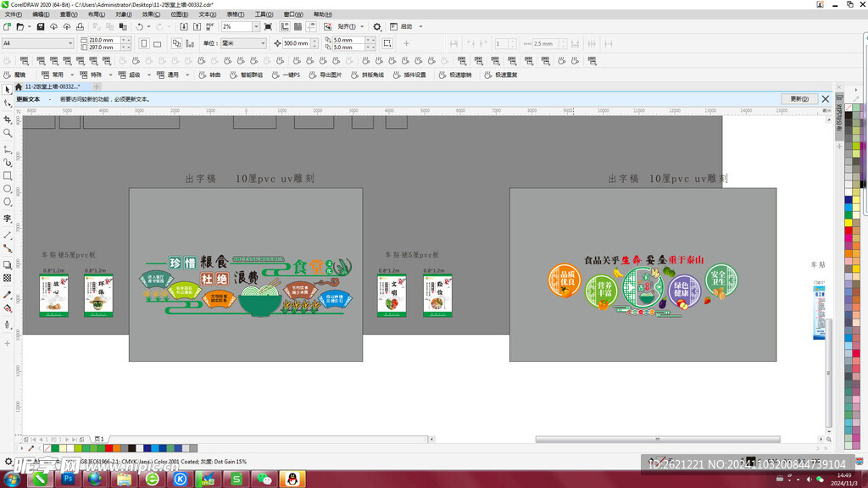Select the Rectangle tool

(x=7, y=176)
